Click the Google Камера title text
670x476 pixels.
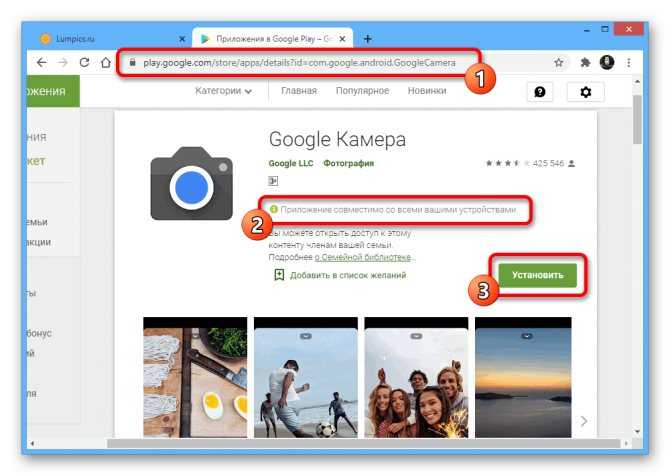coord(337,139)
